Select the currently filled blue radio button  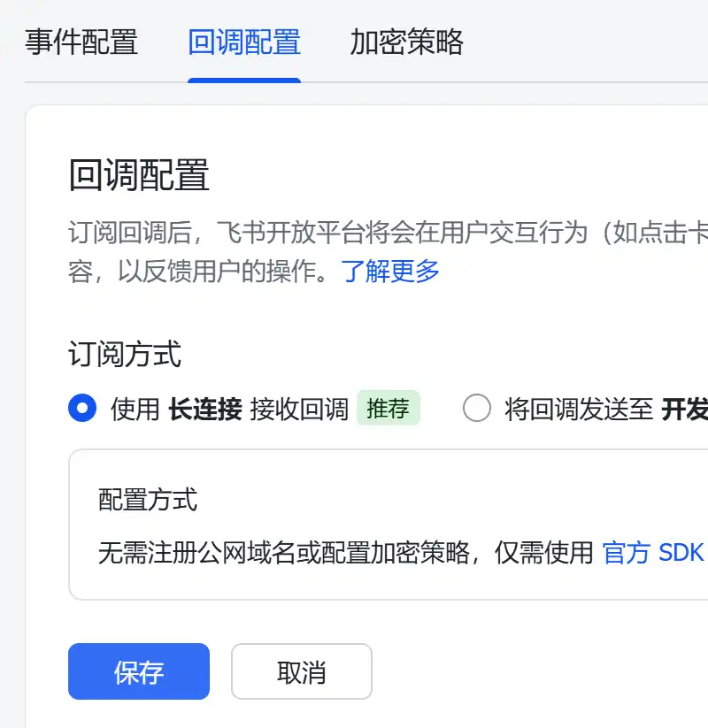(x=82, y=409)
